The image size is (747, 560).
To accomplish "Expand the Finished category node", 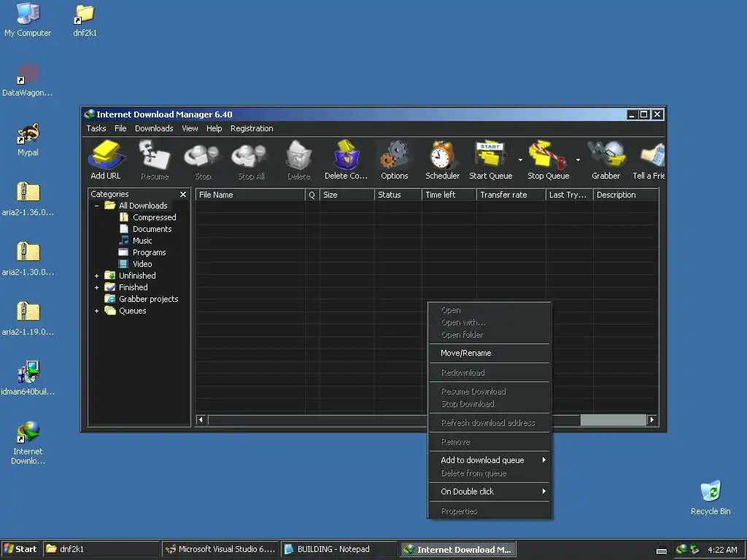I will 97,287.
